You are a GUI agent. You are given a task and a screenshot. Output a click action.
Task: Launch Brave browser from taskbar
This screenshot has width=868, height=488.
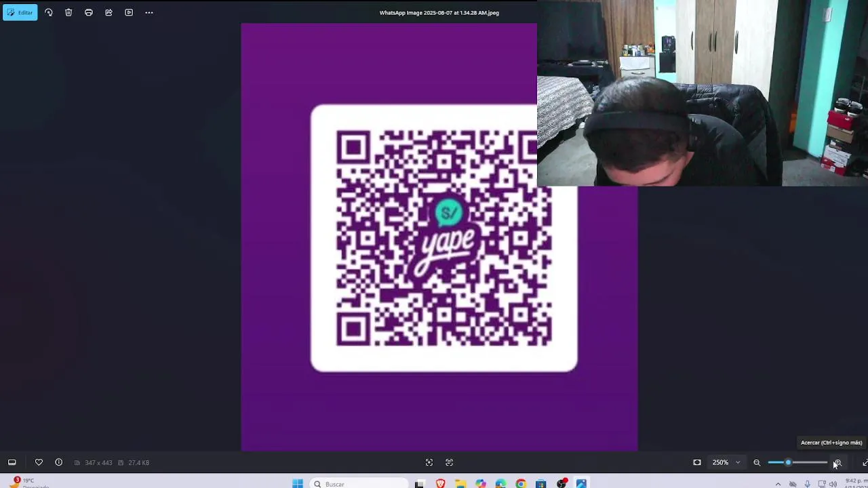pyautogui.click(x=441, y=483)
